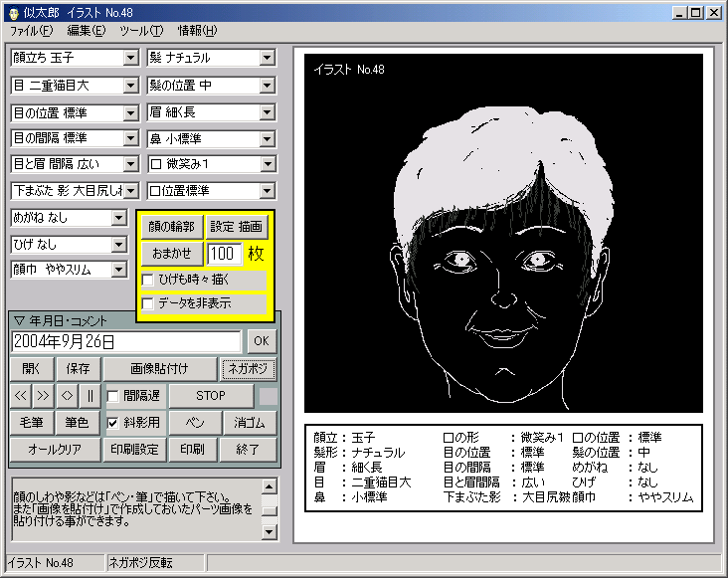Click the help text scrollbar up arrow
Image resolution: width=728 pixels, height=578 pixels.
coord(270,486)
